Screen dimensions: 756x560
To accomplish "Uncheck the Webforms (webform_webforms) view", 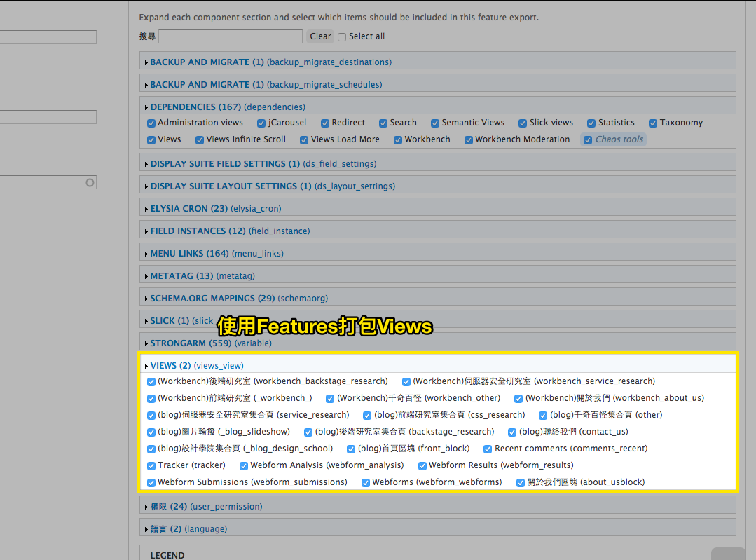I will pos(366,484).
